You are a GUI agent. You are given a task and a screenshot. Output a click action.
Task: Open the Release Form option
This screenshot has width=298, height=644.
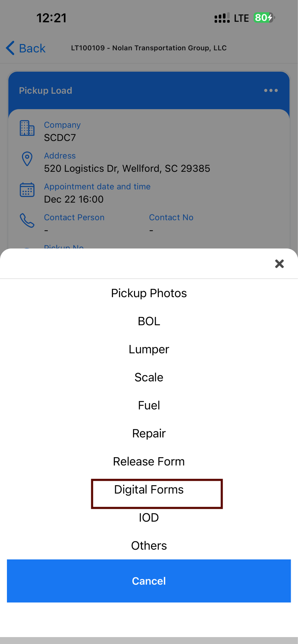149,462
